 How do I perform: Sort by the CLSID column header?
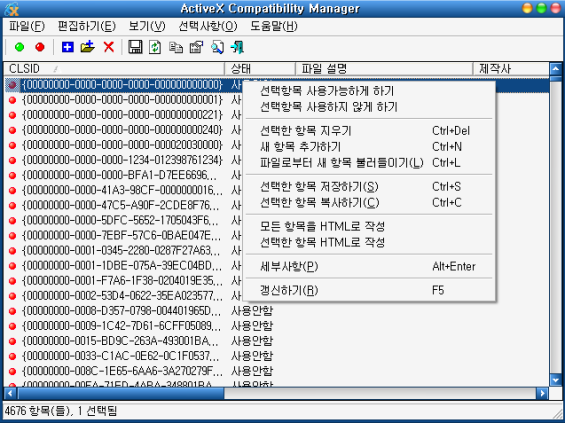(114, 68)
